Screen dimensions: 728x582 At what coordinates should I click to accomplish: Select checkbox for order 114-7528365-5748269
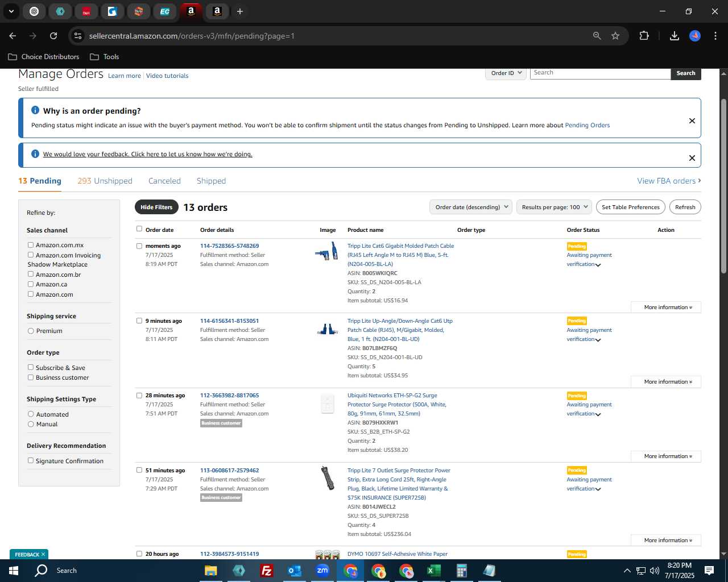[139, 246]
